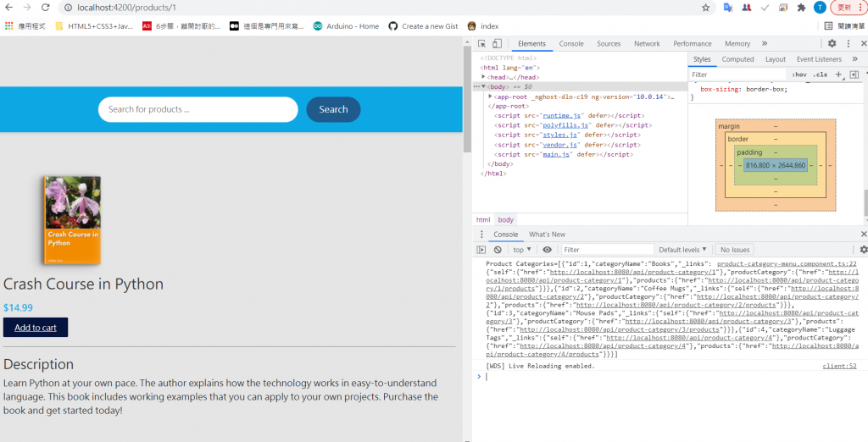
Task: Open the vendor.js script link
Action: coord(558,145)
